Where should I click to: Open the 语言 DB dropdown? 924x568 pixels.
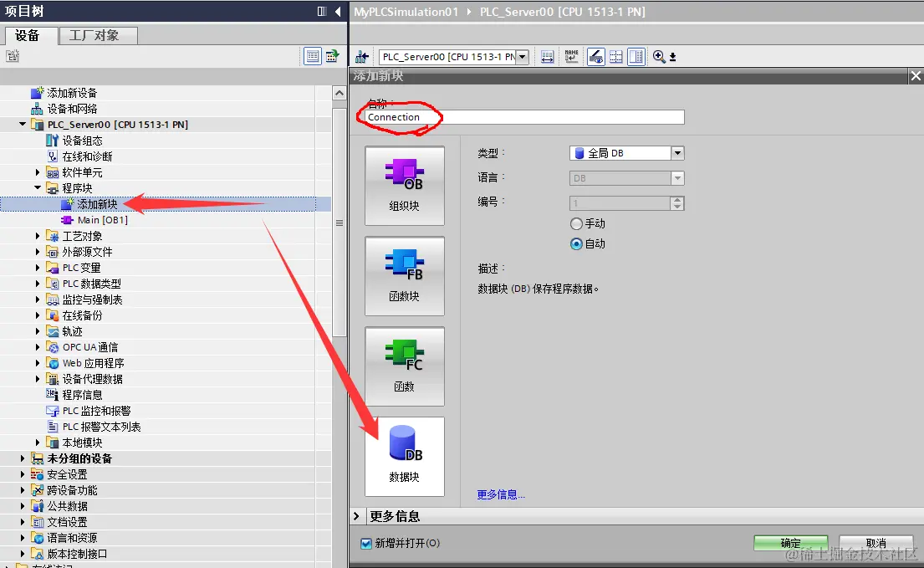pos(677,178)
